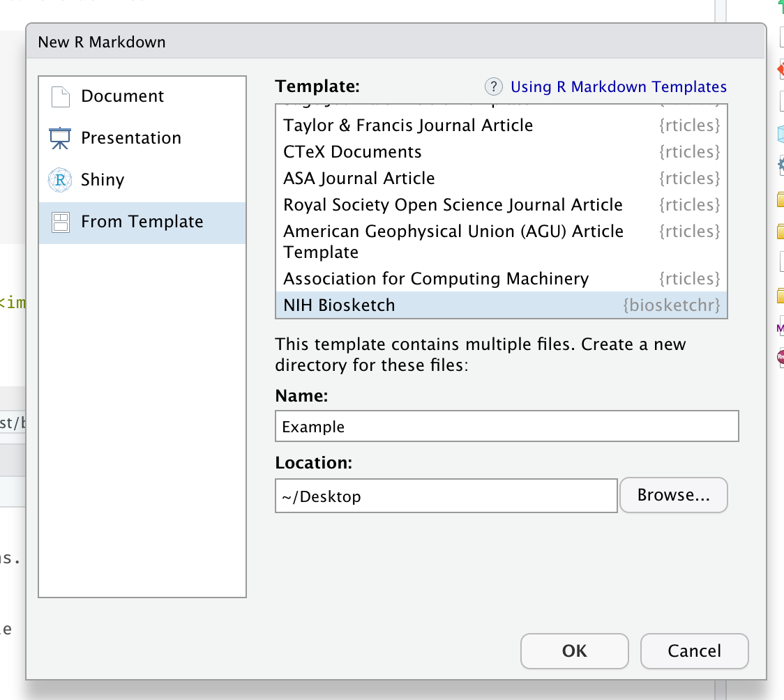Choose the CTeX Documents template
This screenshot has height=700, width=784.
(x=502, y=152)
